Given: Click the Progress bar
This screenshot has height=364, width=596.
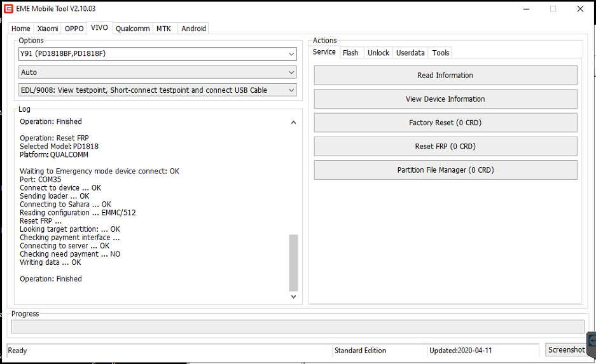Looking at the screenshot, I should point(298,327).
